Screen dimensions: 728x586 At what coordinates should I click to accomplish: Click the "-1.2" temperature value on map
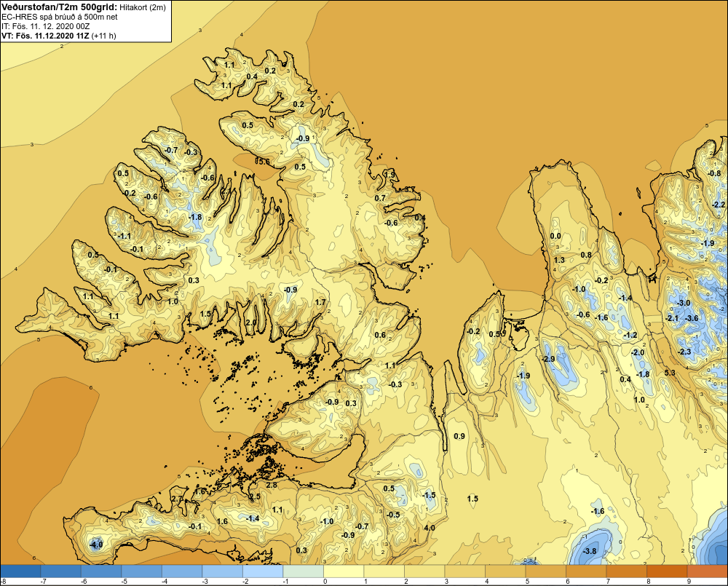tap(630, 336)
